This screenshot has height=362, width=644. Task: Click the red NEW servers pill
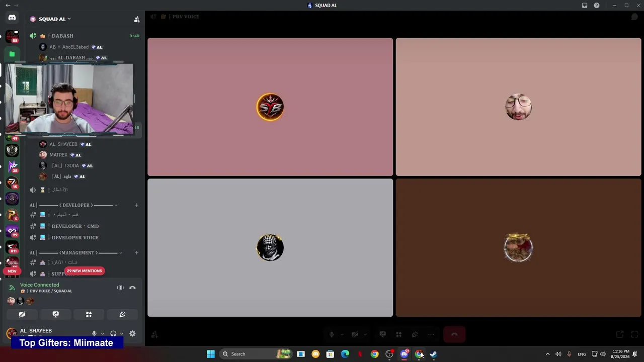[12, 271]
